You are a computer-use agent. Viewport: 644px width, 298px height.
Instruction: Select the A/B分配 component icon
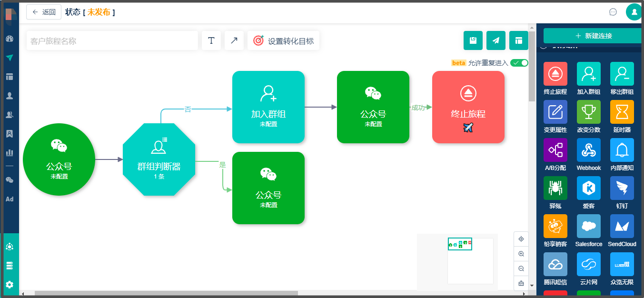click(555, 150)
